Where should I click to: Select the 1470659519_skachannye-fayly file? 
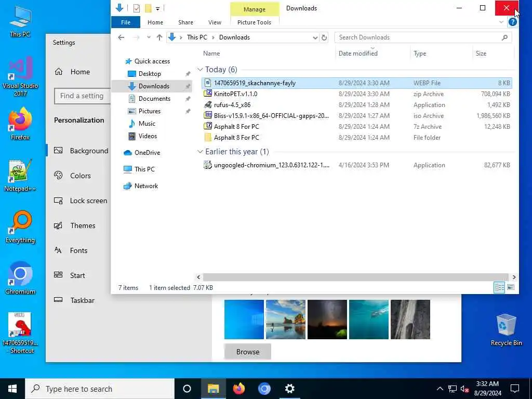(x=357, y=83)
